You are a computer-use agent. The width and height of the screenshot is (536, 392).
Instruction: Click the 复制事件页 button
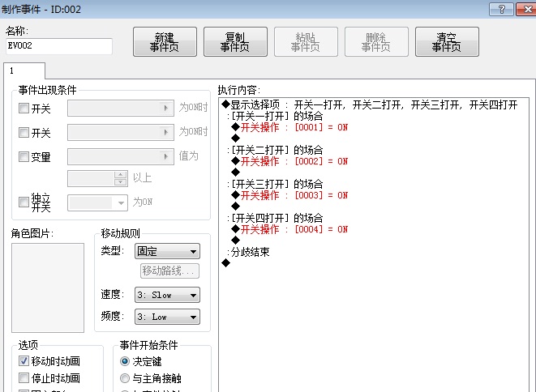[235, 41]
